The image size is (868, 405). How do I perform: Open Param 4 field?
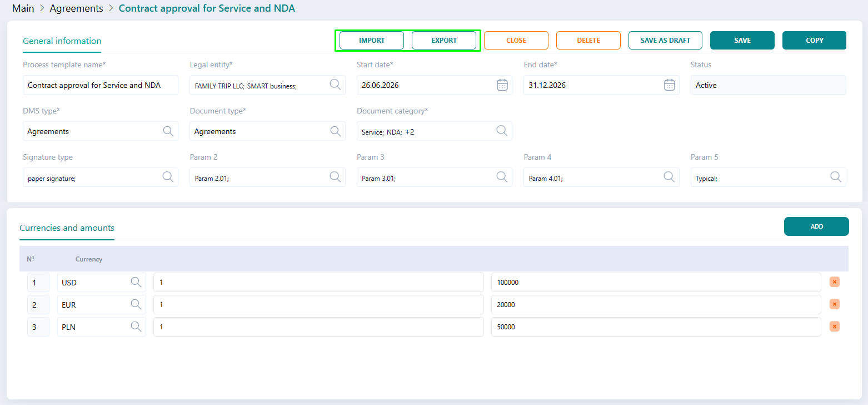(x=601, y=177)
